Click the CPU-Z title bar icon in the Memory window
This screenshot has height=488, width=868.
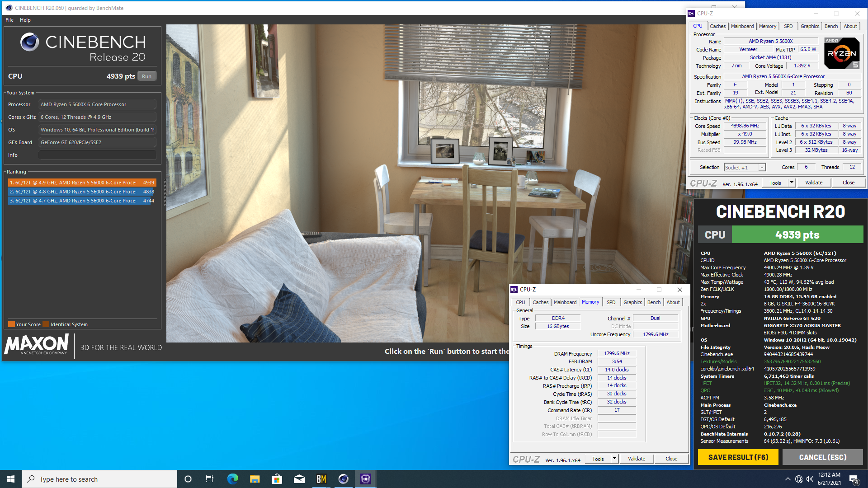tap(514, 290)
